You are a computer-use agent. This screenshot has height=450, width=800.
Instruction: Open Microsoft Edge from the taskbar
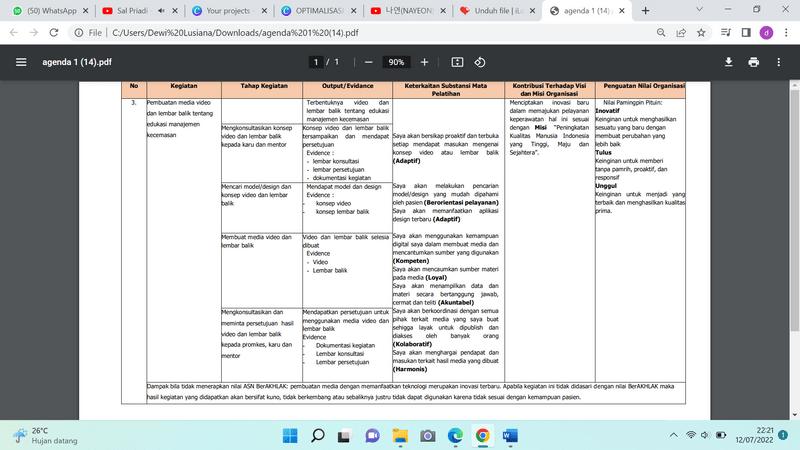coord(455,436)
